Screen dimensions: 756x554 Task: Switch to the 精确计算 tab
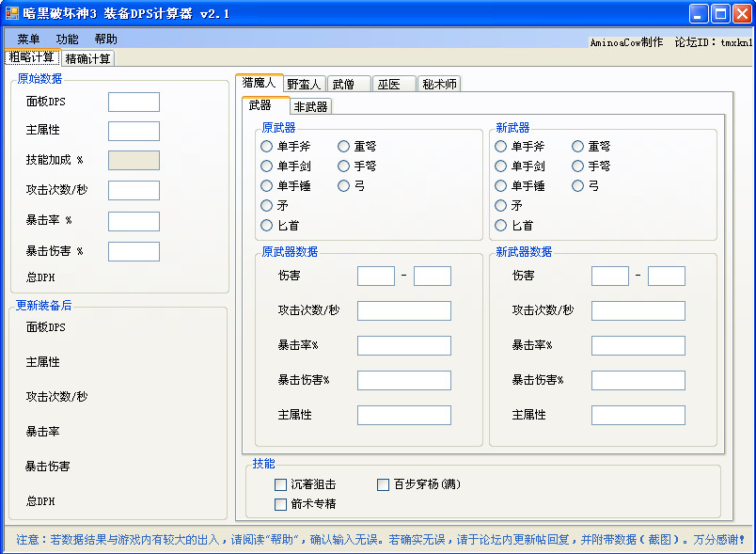[x=87, y=58]
